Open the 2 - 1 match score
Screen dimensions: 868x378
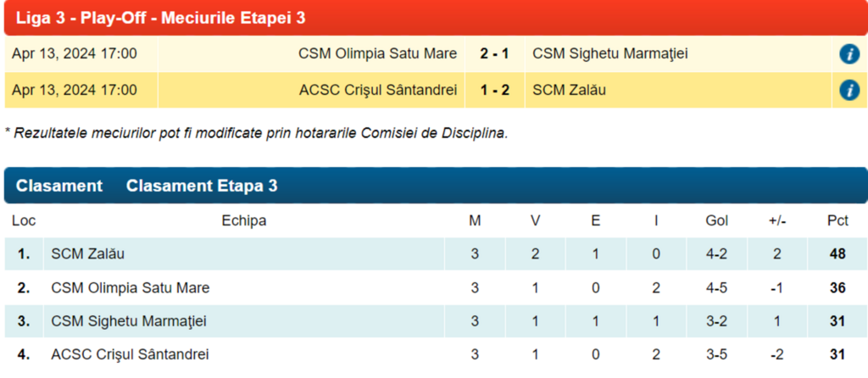tap(494, 54)
